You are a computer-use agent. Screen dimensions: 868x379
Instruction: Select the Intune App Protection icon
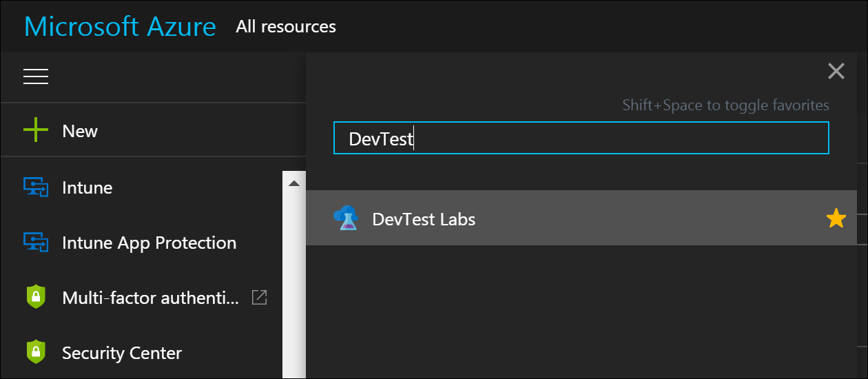(x=36, y=242)
